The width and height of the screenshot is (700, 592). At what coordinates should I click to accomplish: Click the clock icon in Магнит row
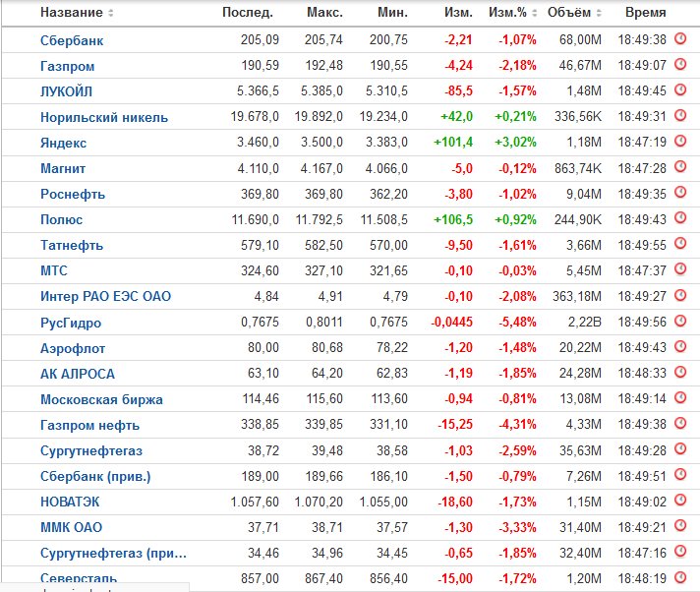coord(680,167)
